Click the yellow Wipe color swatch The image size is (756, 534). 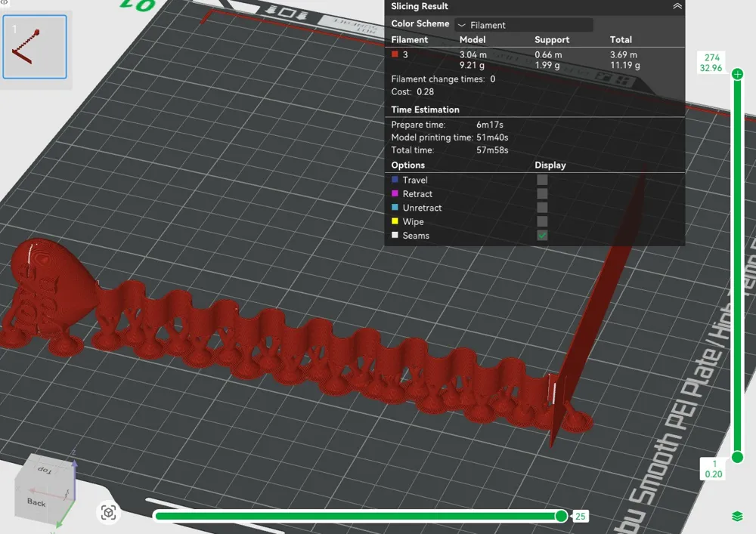[395, 221]
